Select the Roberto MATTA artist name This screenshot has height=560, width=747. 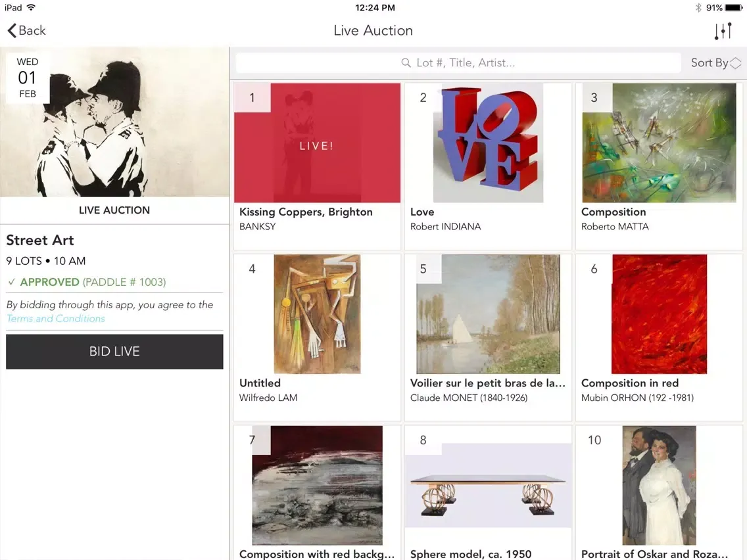(x=615, y=227)
